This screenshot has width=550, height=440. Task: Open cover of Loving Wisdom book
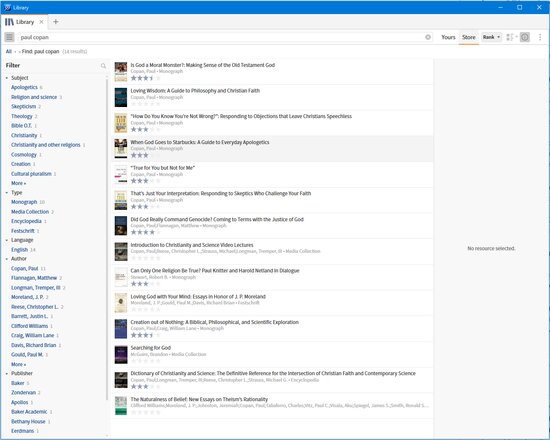point(121,98)
